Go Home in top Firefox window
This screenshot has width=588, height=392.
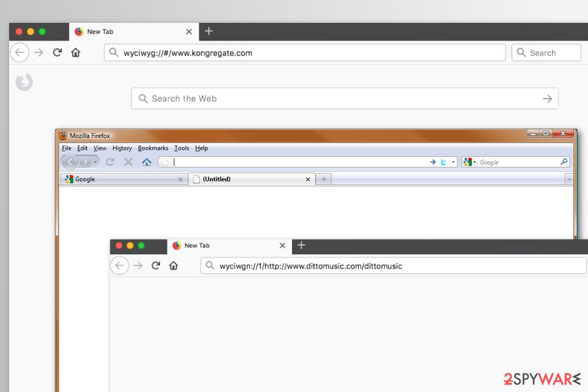coord(76,52)
